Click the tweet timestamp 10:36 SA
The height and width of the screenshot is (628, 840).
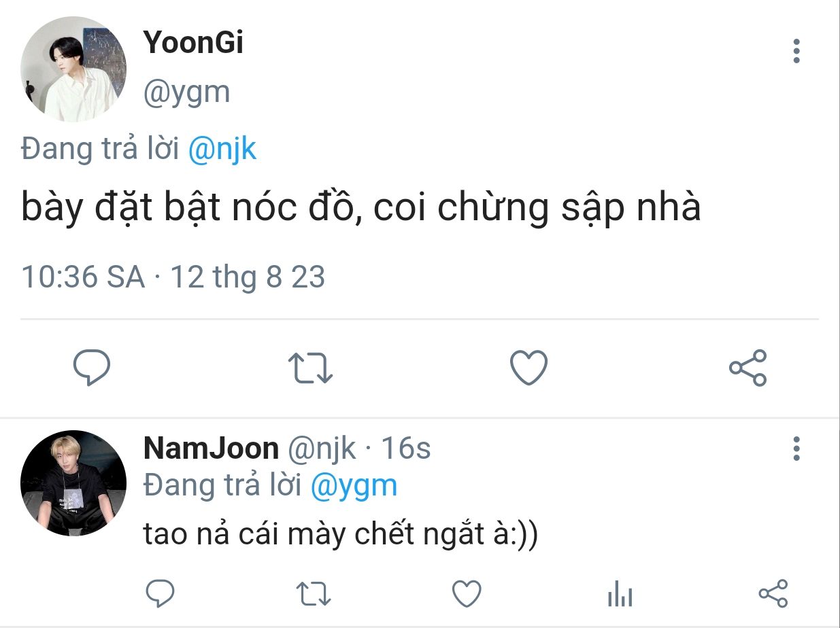point(84,277)
